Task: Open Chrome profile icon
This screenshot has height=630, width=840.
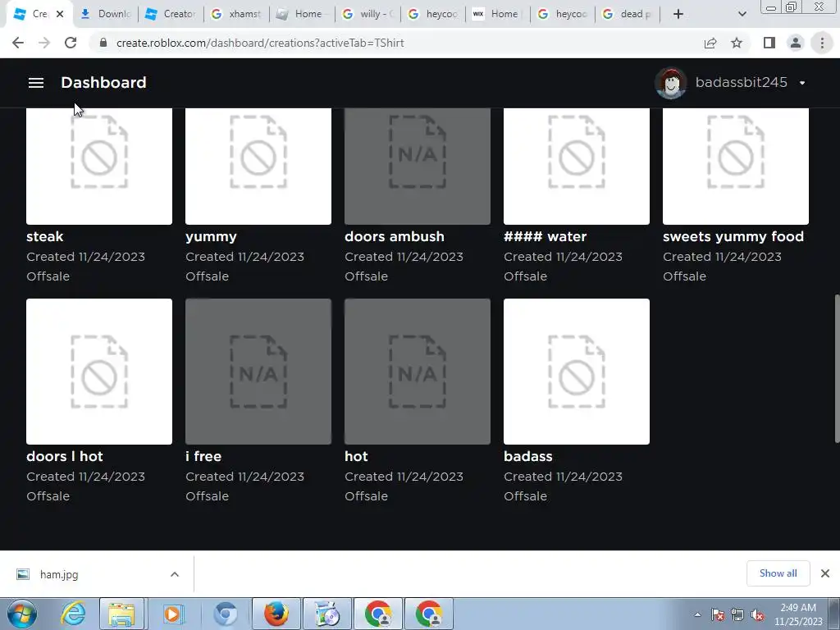Action: 796,43
